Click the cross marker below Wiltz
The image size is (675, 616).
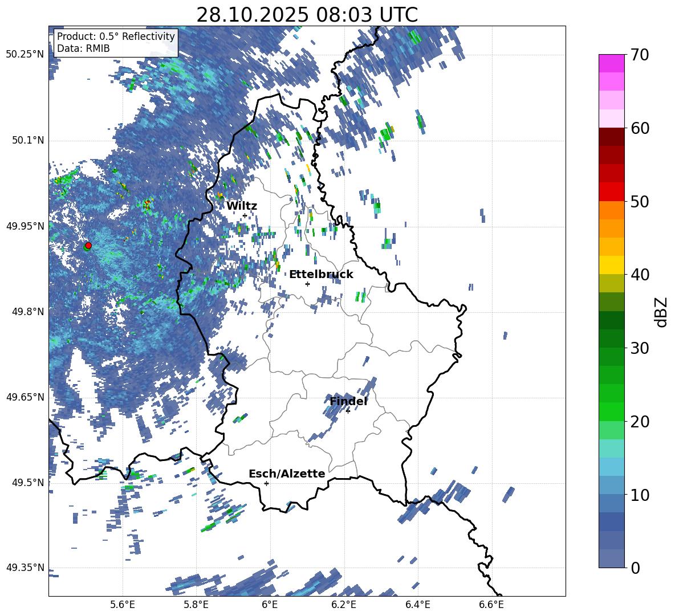coord(245,215)
